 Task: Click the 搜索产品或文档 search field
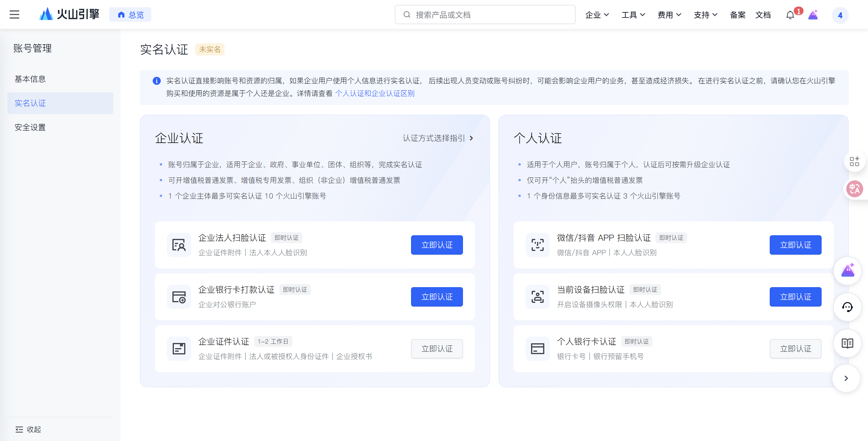click(485, 15)
